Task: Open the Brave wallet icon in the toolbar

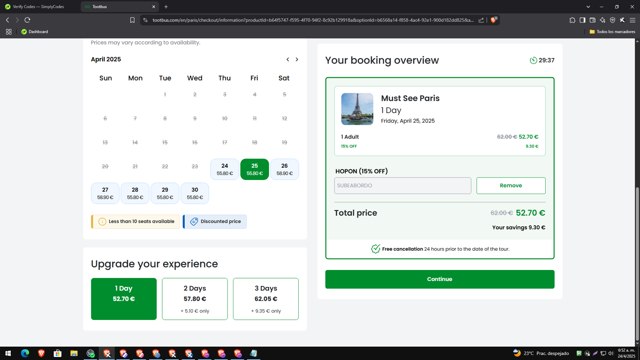Action: point(592,20)
